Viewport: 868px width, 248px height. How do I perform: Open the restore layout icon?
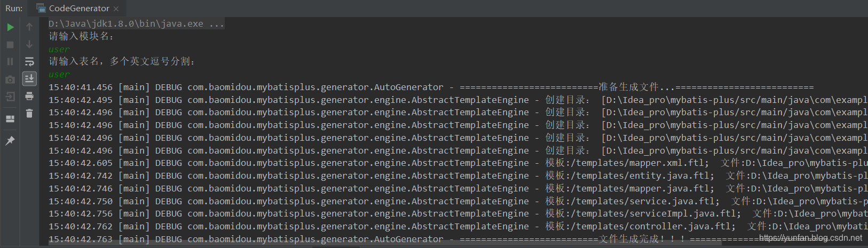click(x=10, y=119)
